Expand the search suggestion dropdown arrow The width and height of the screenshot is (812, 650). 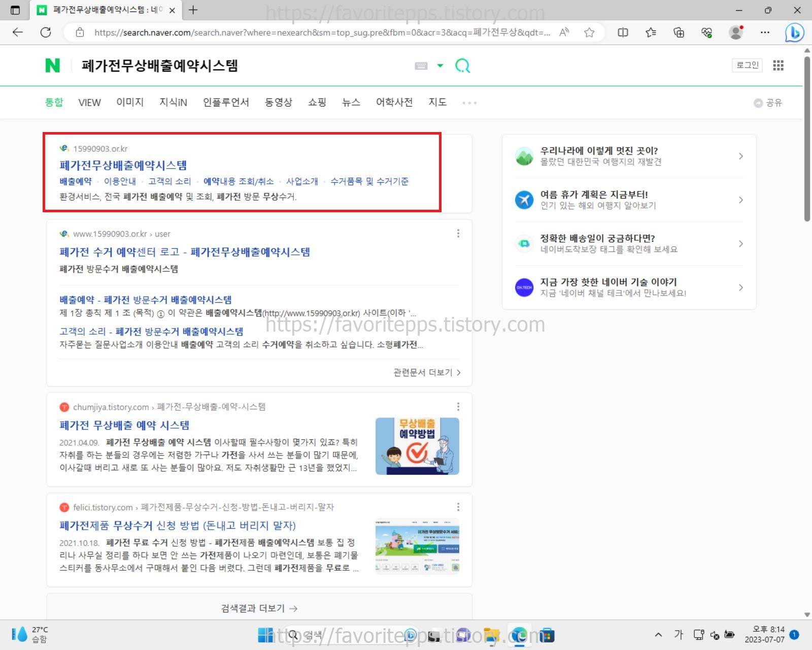click(440, 66)
